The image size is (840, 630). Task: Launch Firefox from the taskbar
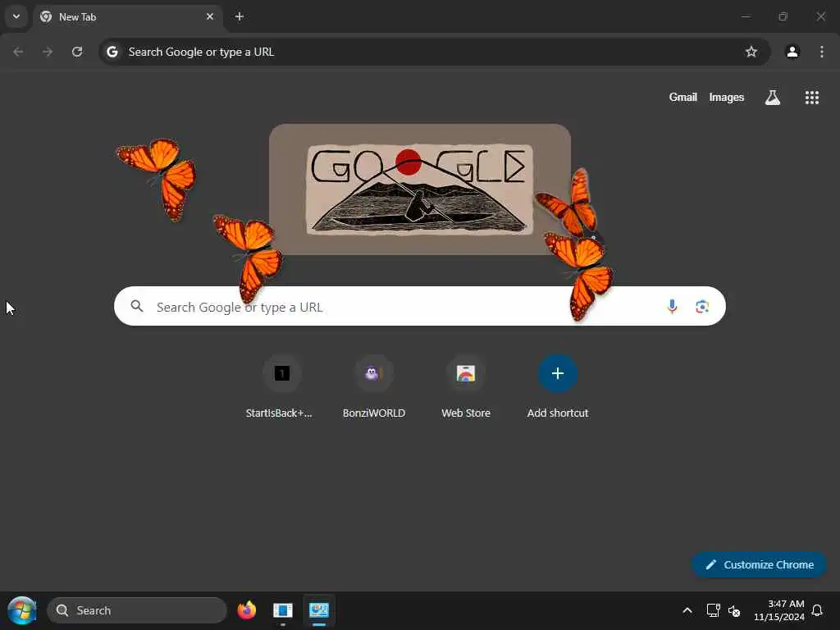point(246,610)
